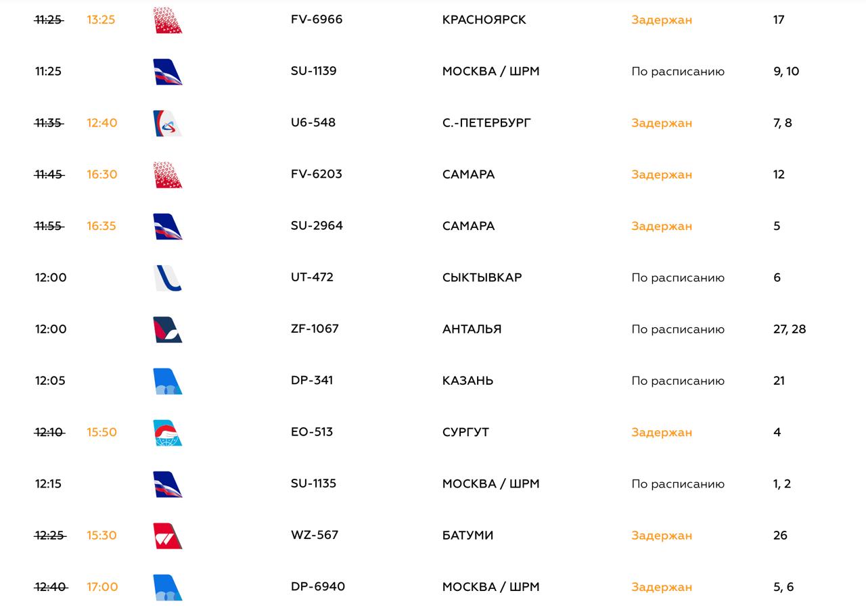Click the Azur Air logo for ZF-1067
Viewport: 866px width, 616px height.
[x=168, y=329]
